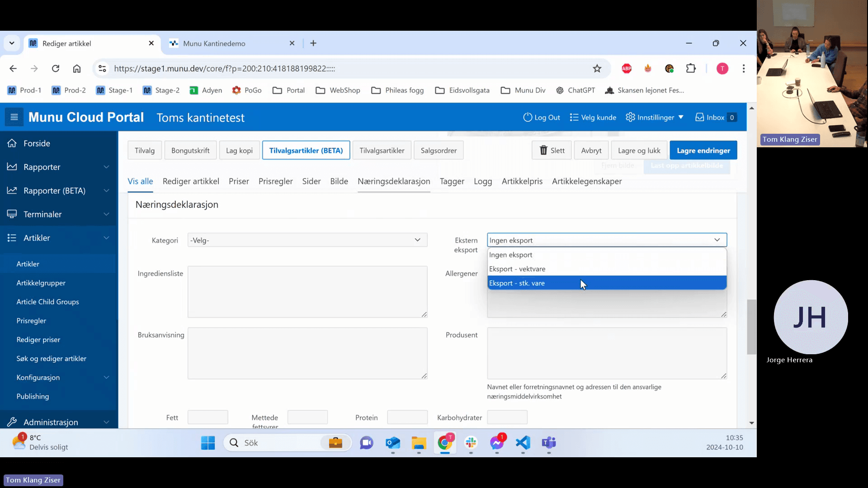Viewport: 868px width, 488px height.
Task: Switch to Munu Kantinedemo browser tab
Action: point(231,43)
